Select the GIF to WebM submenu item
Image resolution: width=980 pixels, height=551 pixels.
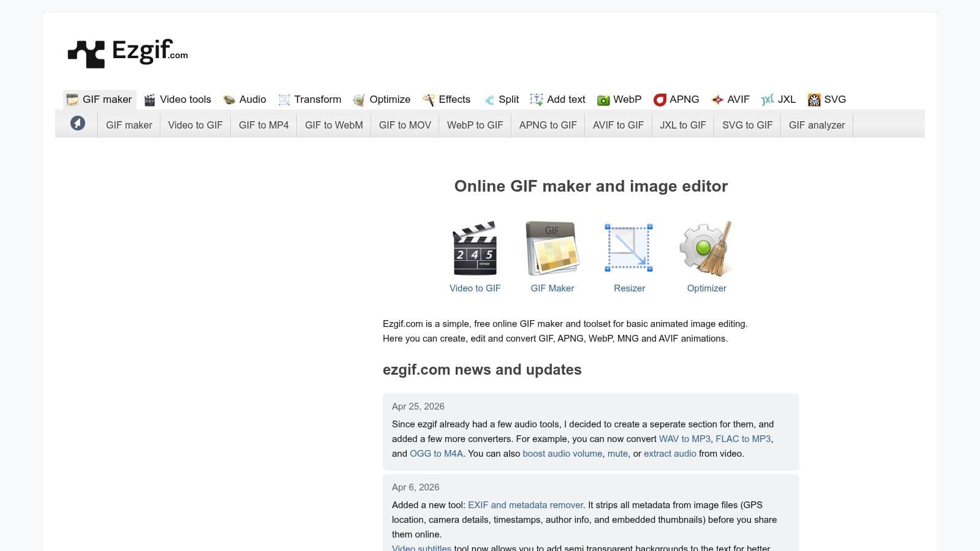tap(334, 125)
